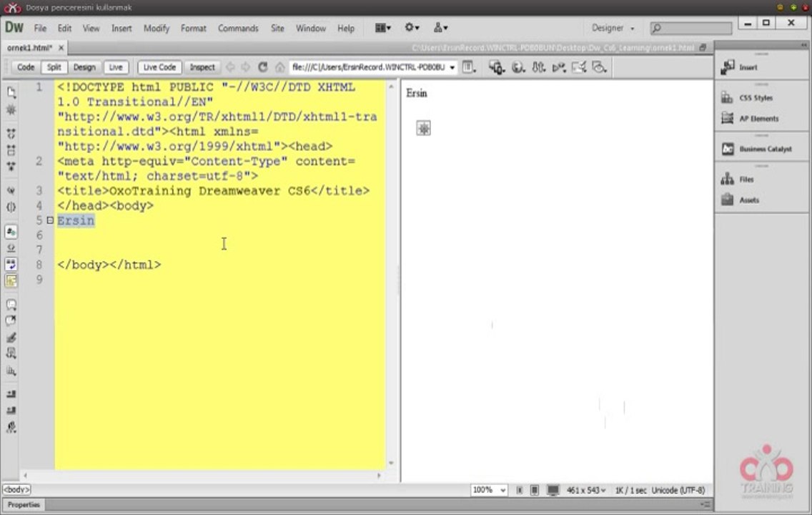Click the file address field
This screenshot has height=515, width=812.
[369, 67]
